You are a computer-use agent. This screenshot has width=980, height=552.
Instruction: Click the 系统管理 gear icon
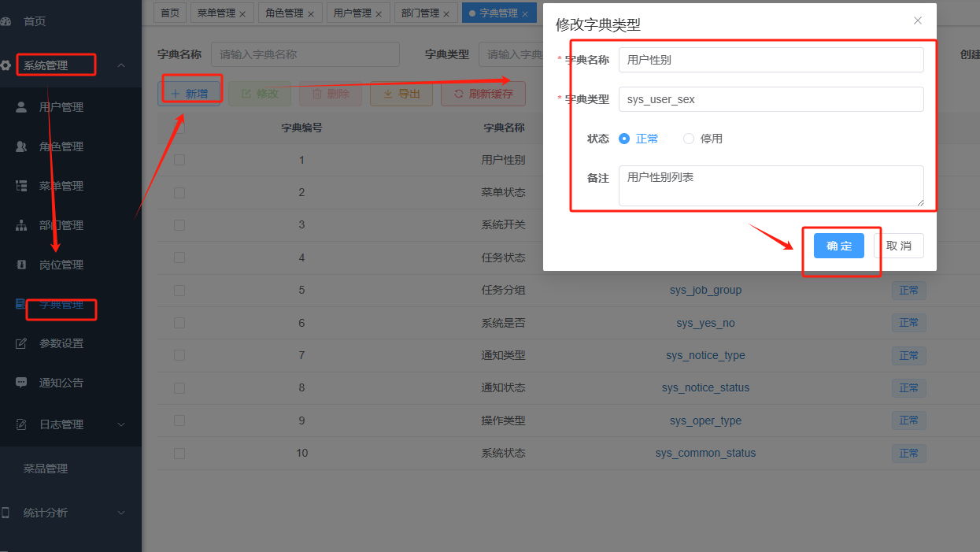[x=5, y=65]
